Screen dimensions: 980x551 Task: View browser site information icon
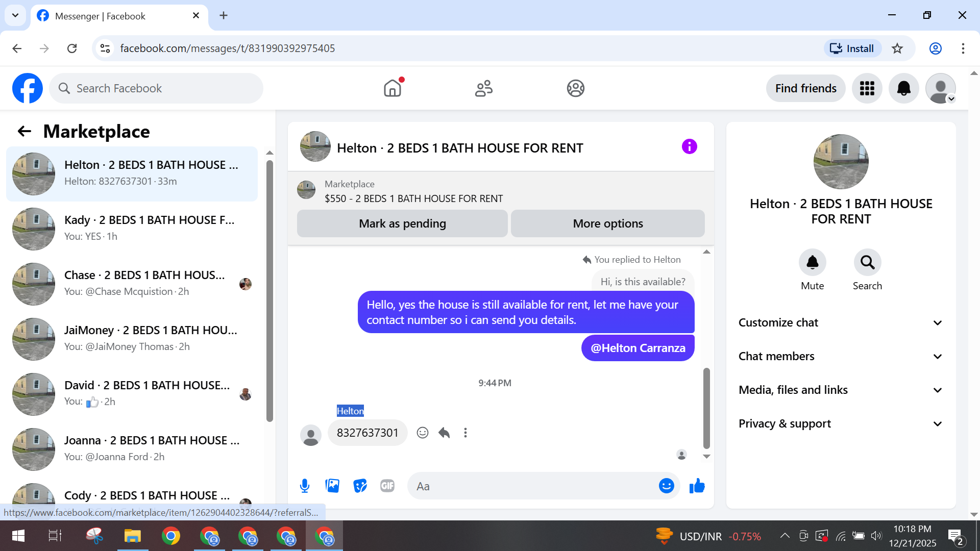pos(105,48)
